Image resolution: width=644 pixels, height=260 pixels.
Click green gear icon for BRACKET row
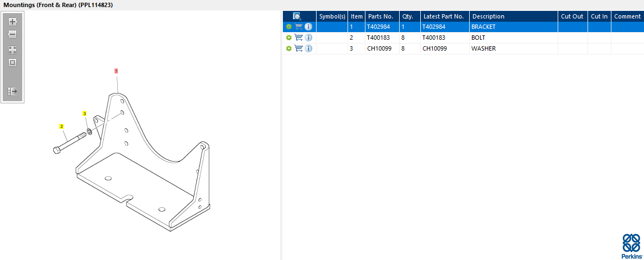tap(289, 27)
